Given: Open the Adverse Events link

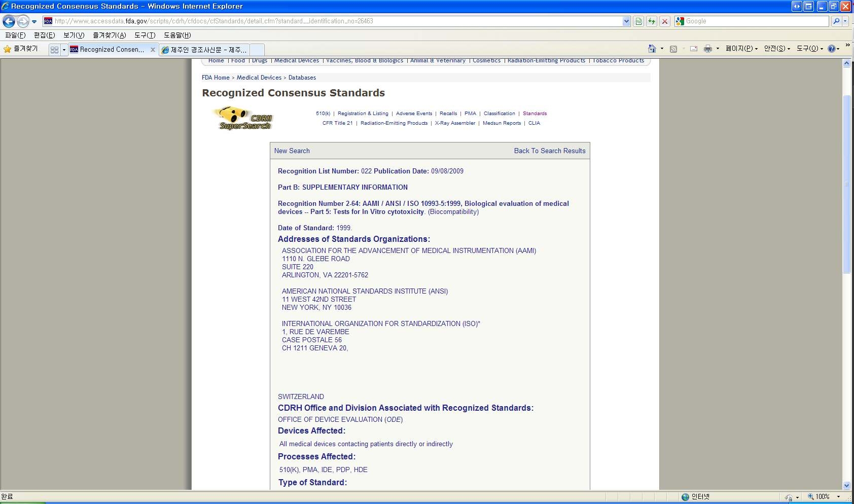Looking at the screenshot, I should tap(414, 114).
